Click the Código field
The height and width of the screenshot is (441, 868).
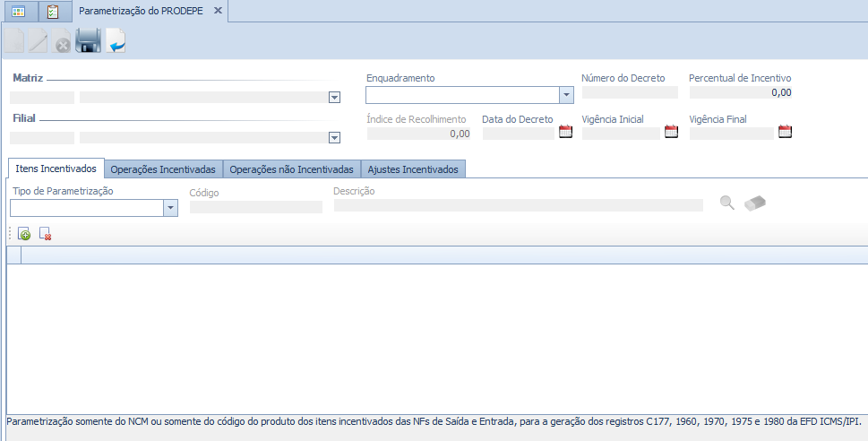click(x=256, y=207)
